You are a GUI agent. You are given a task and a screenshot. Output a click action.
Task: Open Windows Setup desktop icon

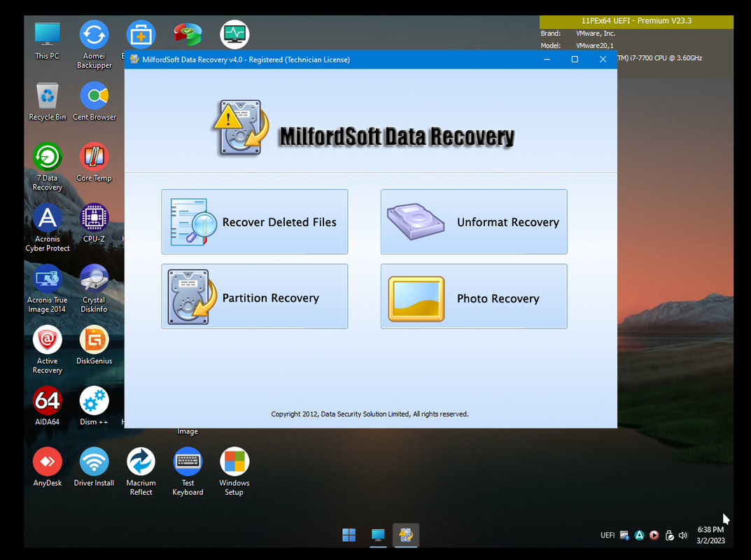234,472
